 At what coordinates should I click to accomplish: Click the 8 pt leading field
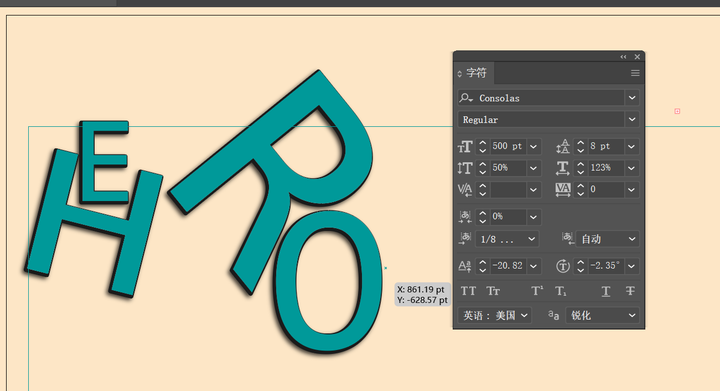606,146
